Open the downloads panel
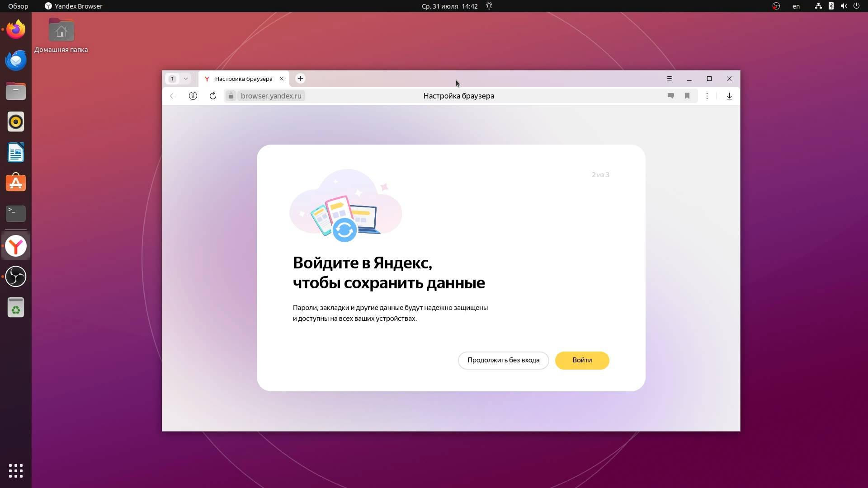 (729, 96)
